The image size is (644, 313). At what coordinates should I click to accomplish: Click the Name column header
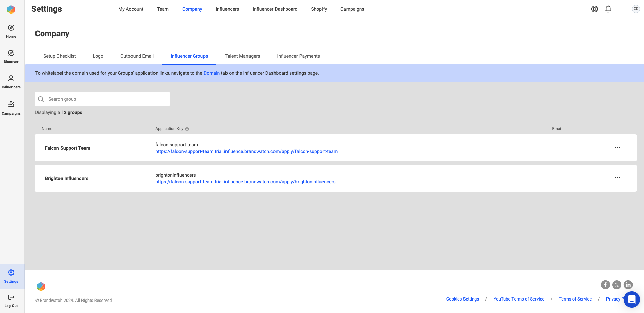pos(47,129)
